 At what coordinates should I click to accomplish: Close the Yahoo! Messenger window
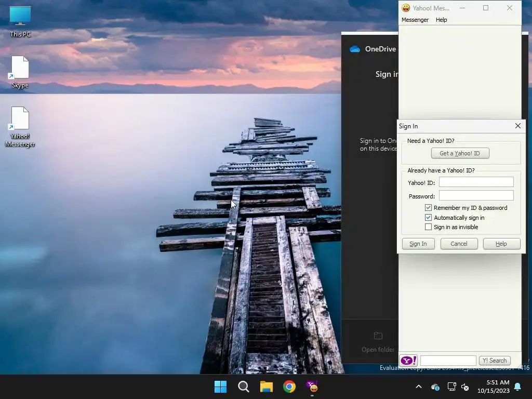click(x=509, y=8)
